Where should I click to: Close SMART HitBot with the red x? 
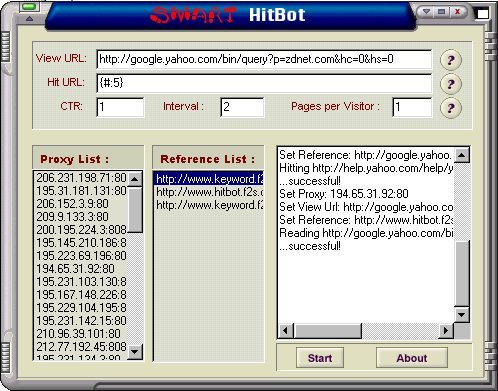click(457, 12)
